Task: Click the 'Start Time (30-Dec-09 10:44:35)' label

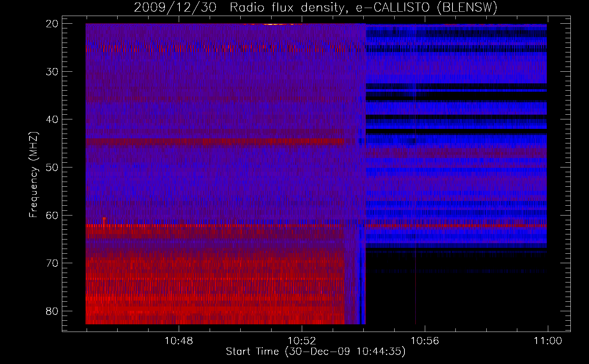Action: [316, 352]
